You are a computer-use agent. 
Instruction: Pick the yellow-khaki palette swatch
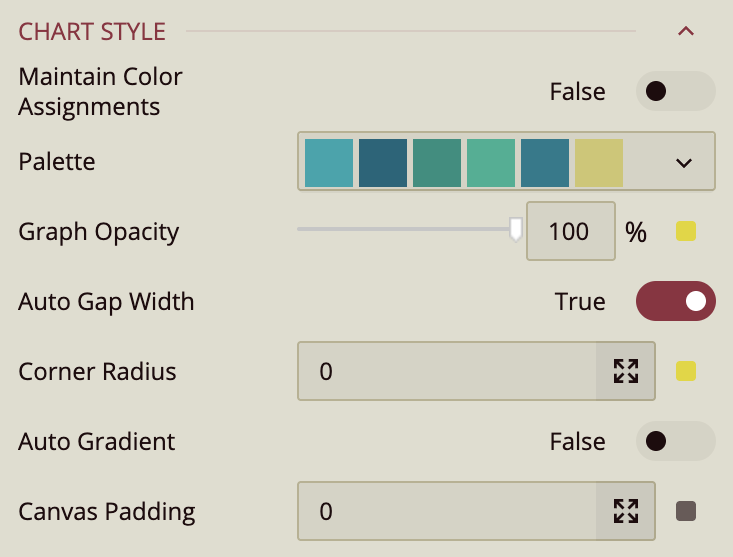(x=599, y=162)
